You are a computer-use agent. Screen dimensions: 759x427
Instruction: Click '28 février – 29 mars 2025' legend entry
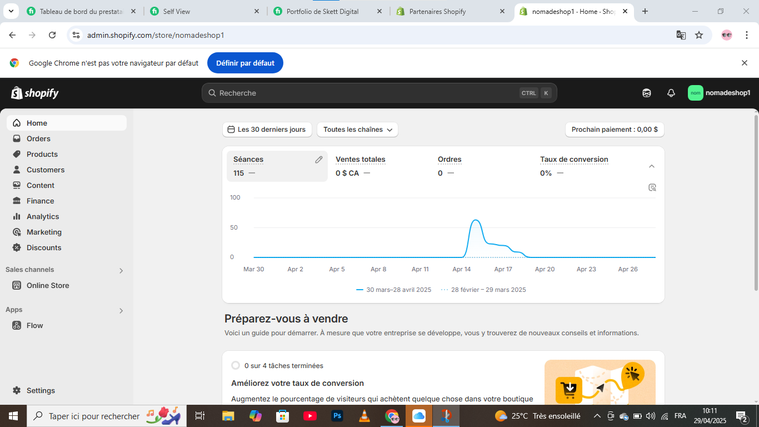484,290
